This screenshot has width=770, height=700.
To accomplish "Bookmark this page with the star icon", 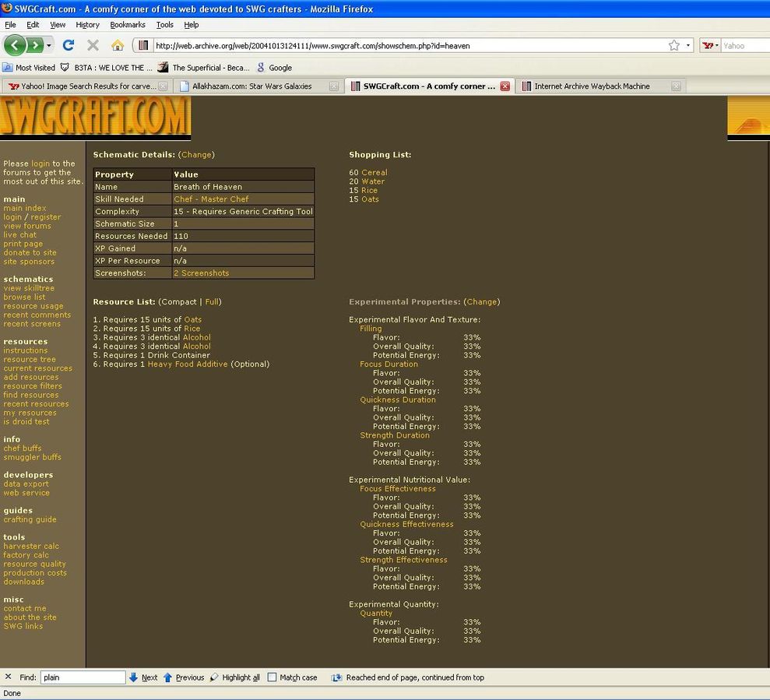I will click(x=674, y=45).
